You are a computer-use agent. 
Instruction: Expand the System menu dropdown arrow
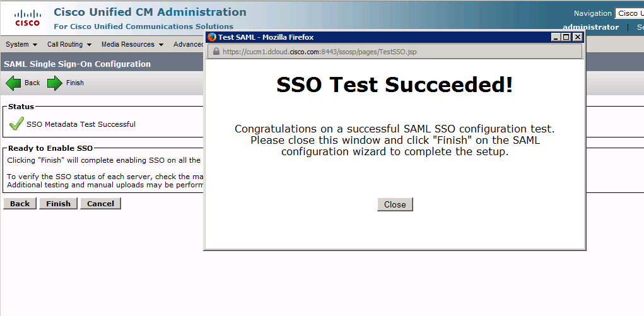coord(35,45)
